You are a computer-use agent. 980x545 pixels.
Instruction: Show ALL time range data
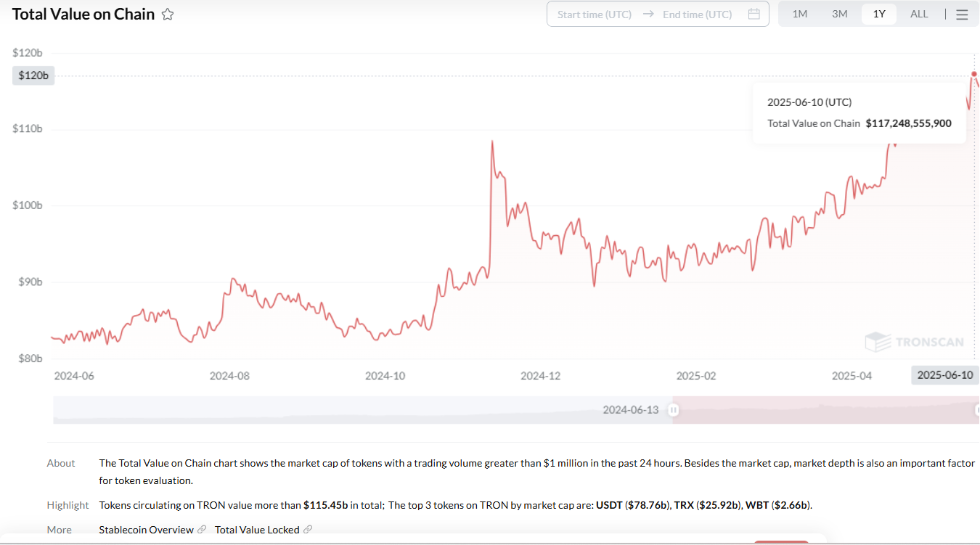click(x=919, y=14)
